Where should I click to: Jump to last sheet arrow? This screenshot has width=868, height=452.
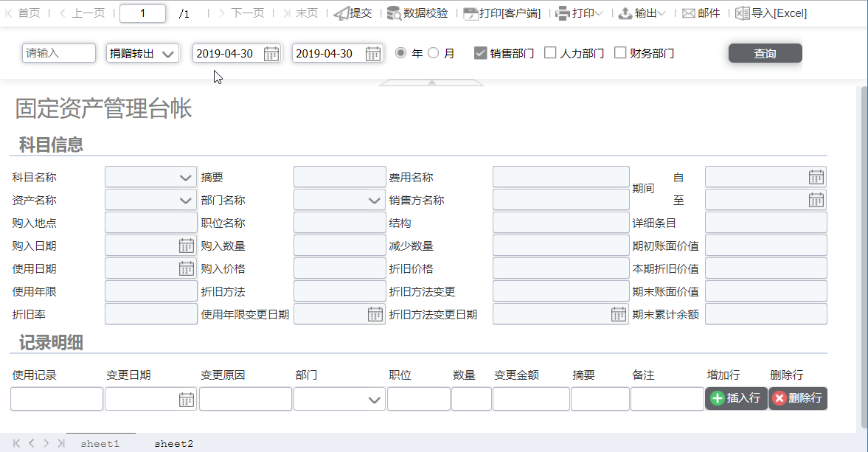(x=61, y=443)
